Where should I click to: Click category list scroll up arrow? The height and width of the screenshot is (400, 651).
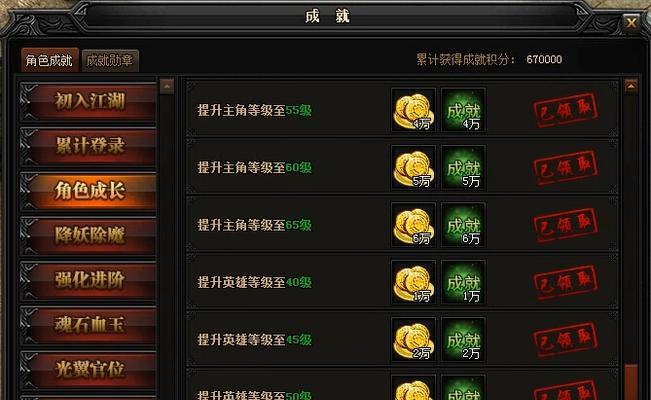coord(167,86)
